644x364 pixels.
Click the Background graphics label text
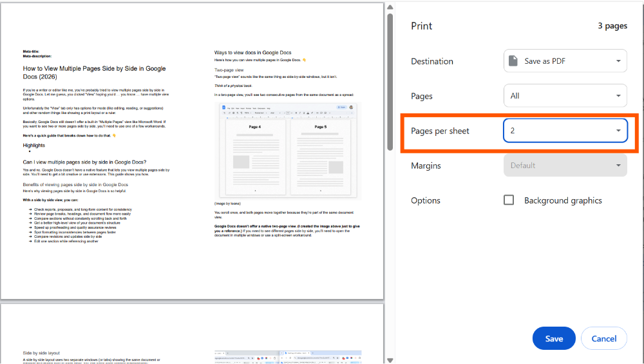[563, 200]
